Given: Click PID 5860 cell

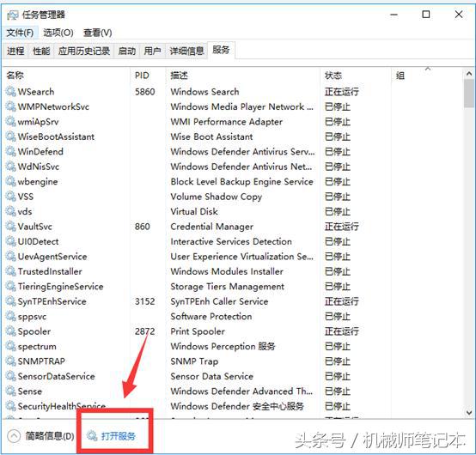Looking at the screenshot, I should (x=145, y=92).
